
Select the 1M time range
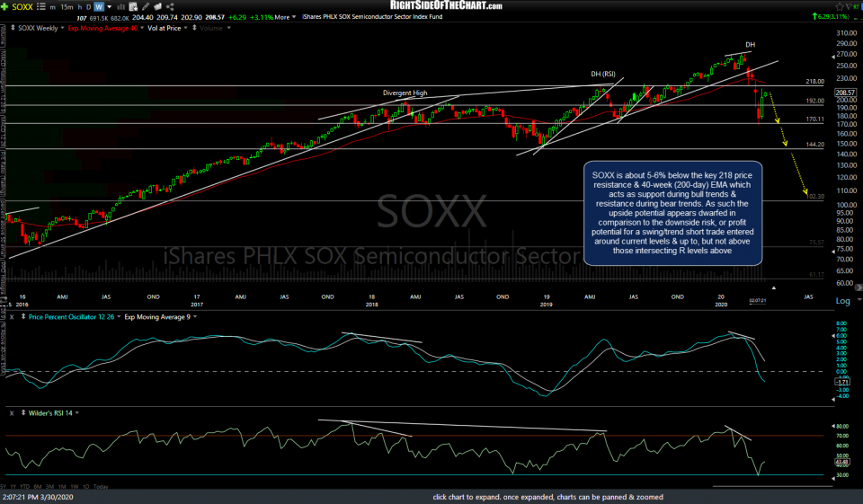pyautogui.click(x=62, y=486)
